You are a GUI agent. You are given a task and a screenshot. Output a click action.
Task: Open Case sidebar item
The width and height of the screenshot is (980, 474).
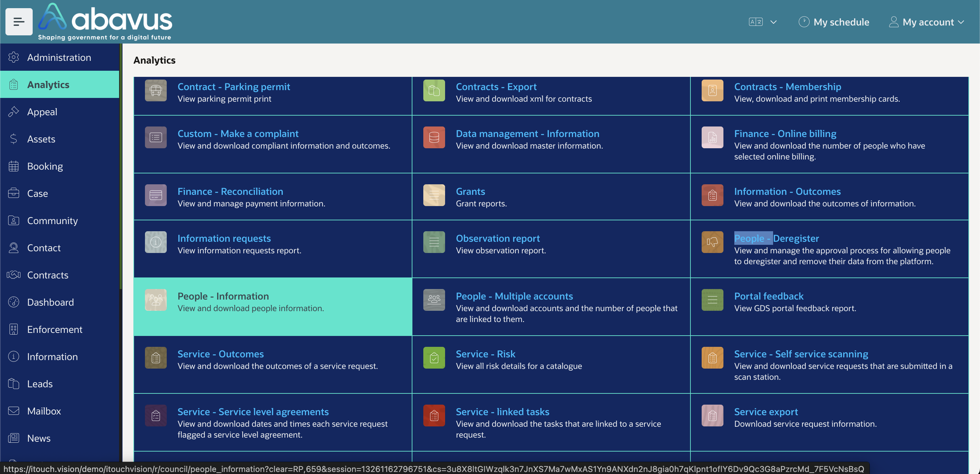(60, 193)
